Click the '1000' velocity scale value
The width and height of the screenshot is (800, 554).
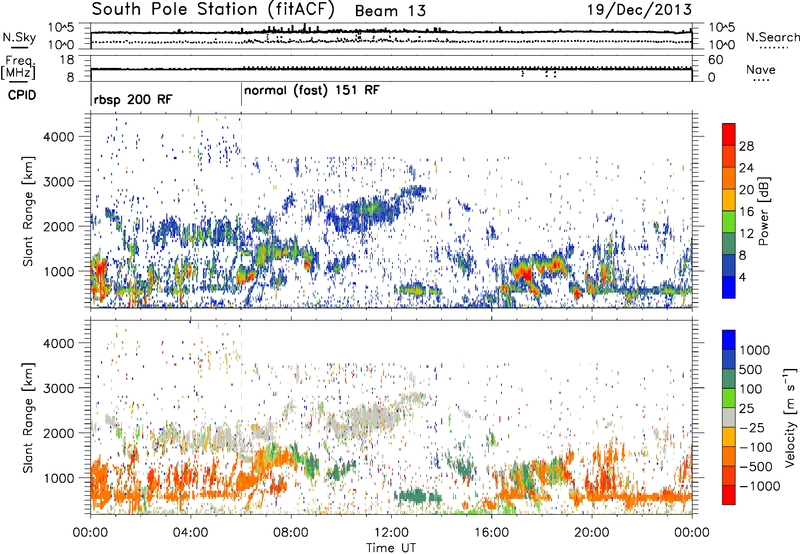754,350
